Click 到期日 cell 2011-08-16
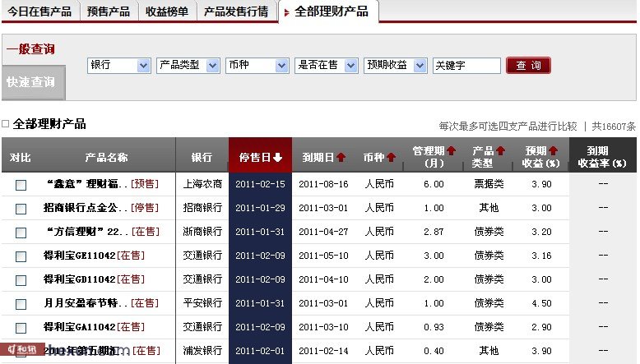The height and width of the screenshot is (364, 640). [323, 184]
